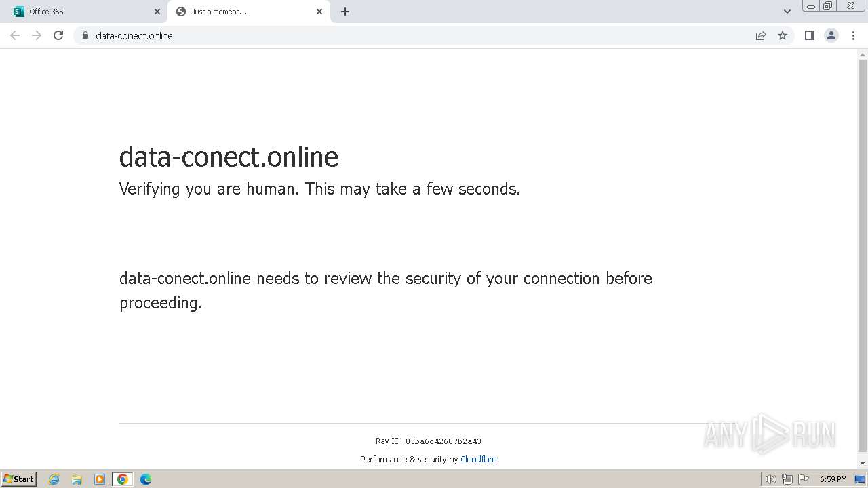Screen dimensions: 868x488
Task: Launch Microsoft Edge from taskbar
Action: point(146,479)
